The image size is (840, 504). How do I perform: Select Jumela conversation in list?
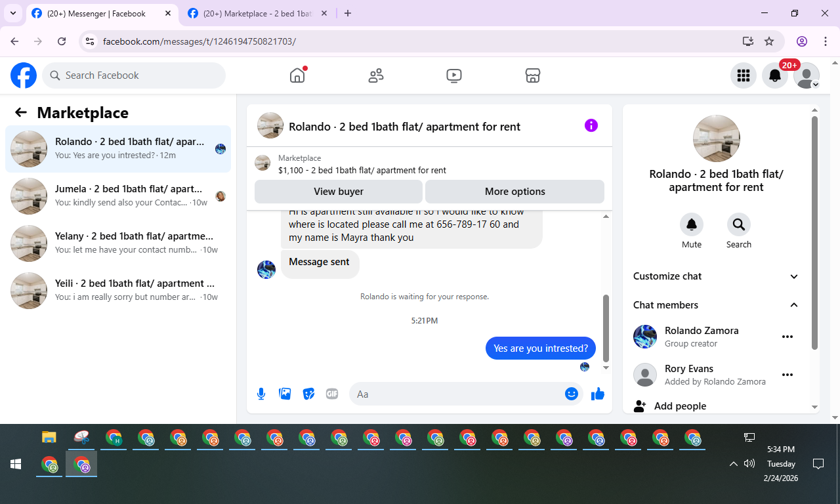coord(118,196)
